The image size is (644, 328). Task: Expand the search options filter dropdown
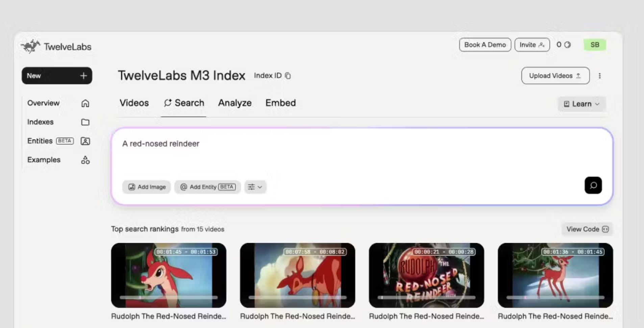[255, 187]
